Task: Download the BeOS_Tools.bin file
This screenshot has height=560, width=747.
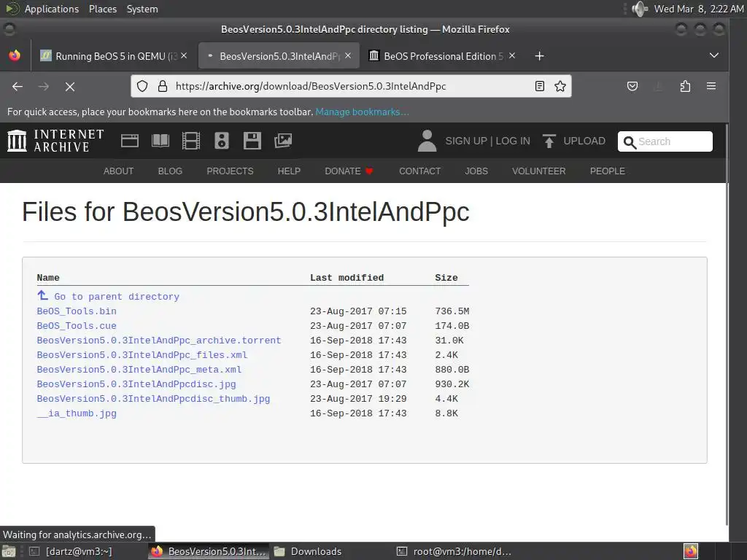Action: 77,311
